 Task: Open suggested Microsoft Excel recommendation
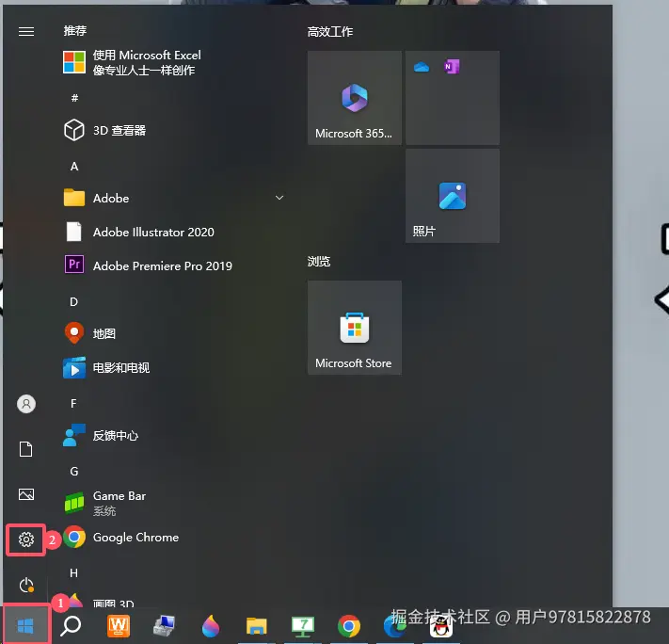click(x=173, y=62)
